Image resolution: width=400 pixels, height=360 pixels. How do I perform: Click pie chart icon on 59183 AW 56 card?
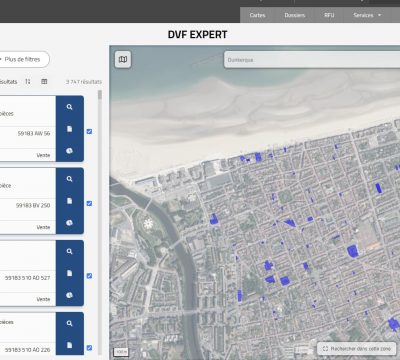(69, 151)
